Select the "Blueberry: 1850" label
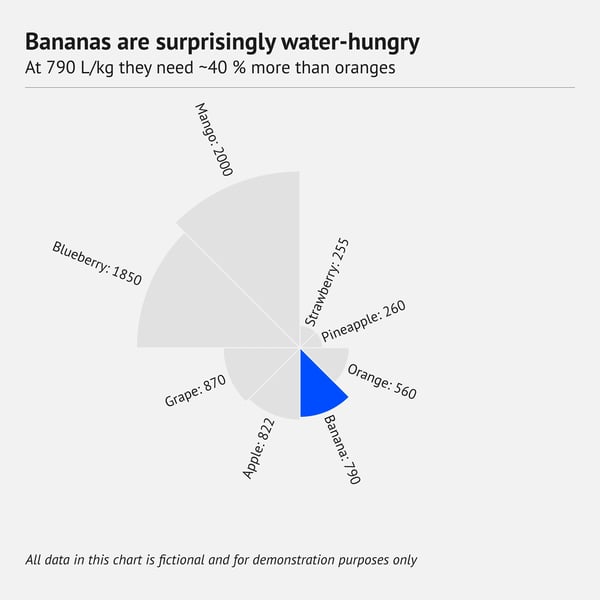This screenshot has height=600, width=600. (x=97, y=261)
